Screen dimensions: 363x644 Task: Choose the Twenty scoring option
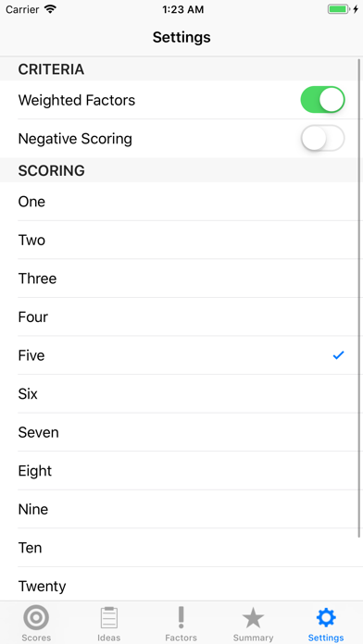pos(181,584)
